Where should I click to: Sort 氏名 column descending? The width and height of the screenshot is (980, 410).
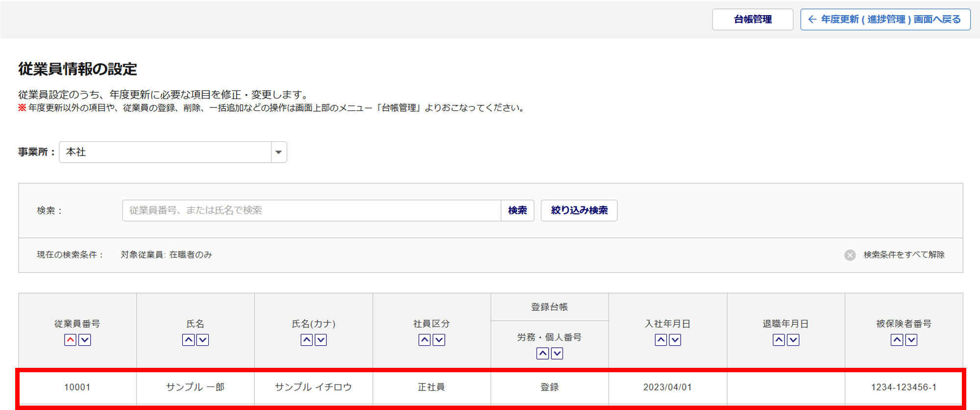pos(203,340)
